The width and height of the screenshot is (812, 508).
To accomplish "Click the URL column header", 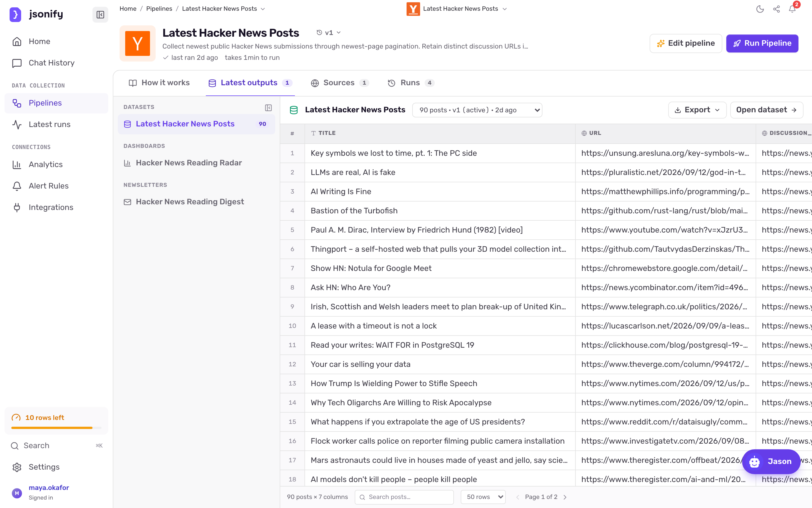I will click(665, 133).
